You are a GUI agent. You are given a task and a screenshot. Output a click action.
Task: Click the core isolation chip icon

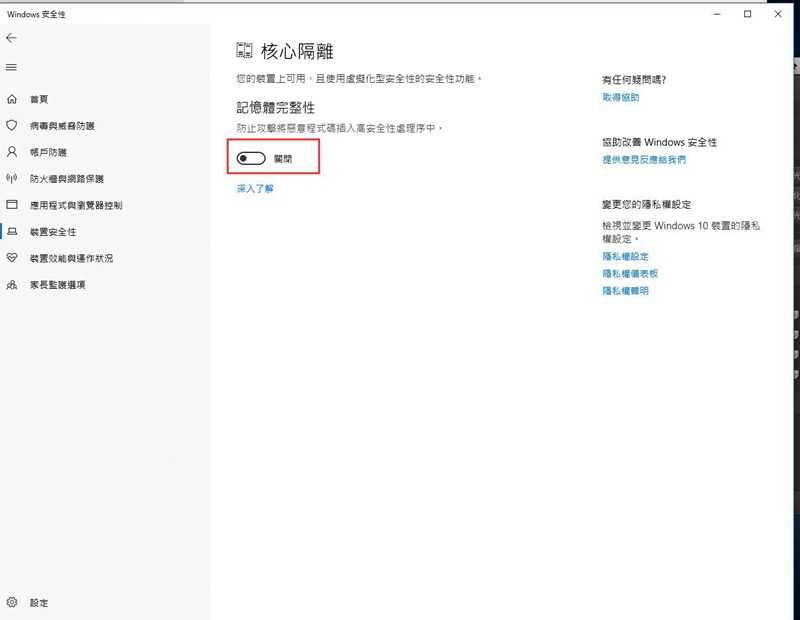tap(244, 50)
